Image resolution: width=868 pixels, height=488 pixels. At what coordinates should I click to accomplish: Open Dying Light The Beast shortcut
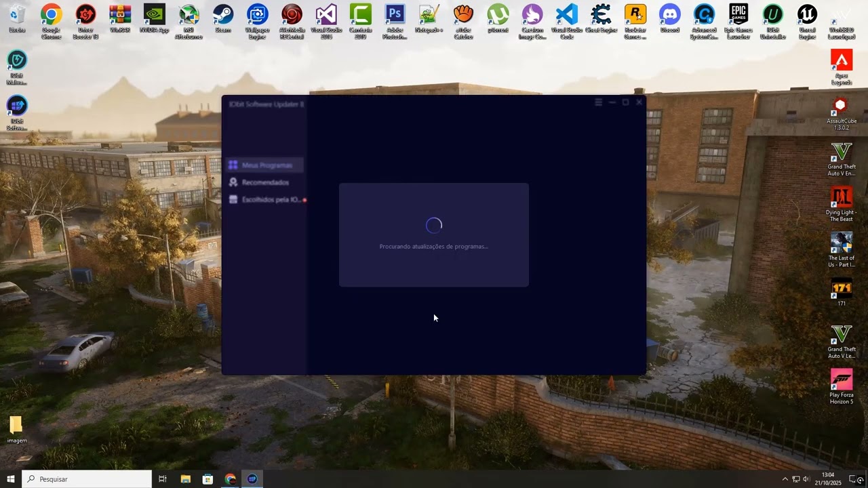coord(842,205)
